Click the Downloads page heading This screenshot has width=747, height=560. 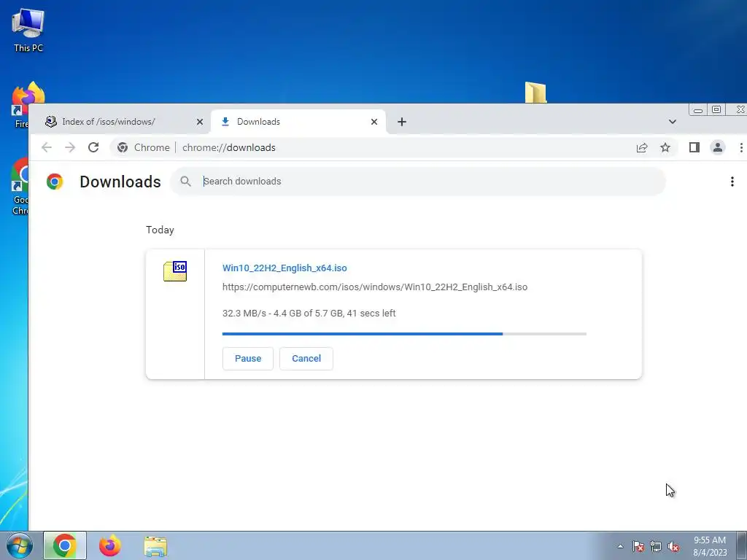[120, 182]
